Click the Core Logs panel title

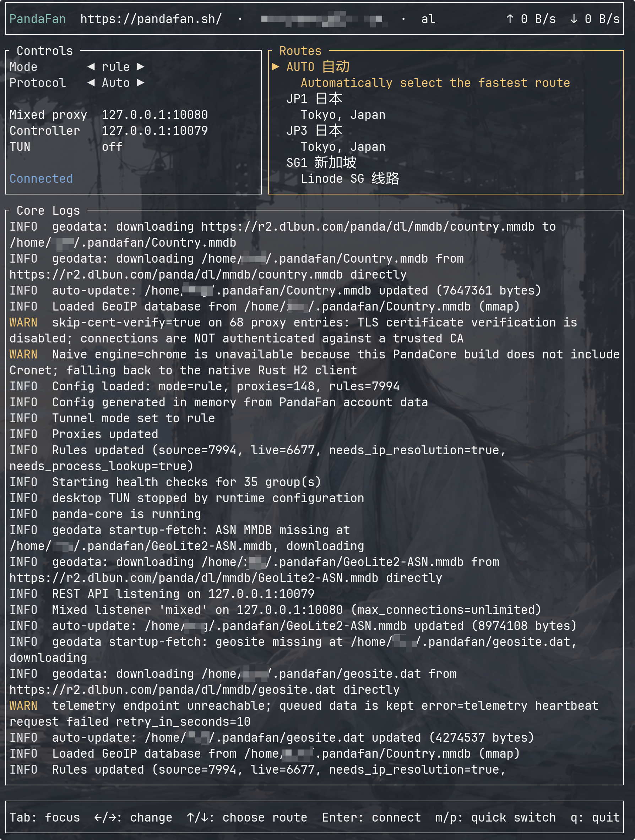tap(48, 210)
